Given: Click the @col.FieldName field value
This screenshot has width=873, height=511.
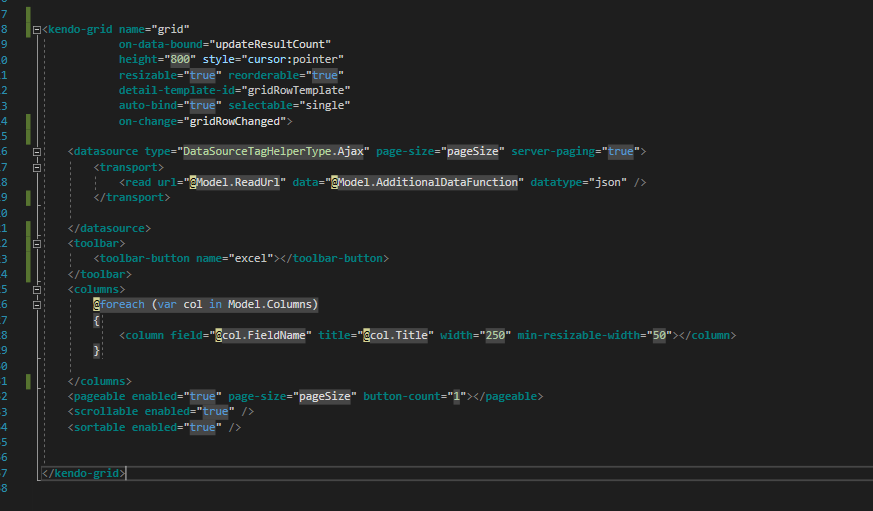Looking at the screenshot, I should pos(260,335).
